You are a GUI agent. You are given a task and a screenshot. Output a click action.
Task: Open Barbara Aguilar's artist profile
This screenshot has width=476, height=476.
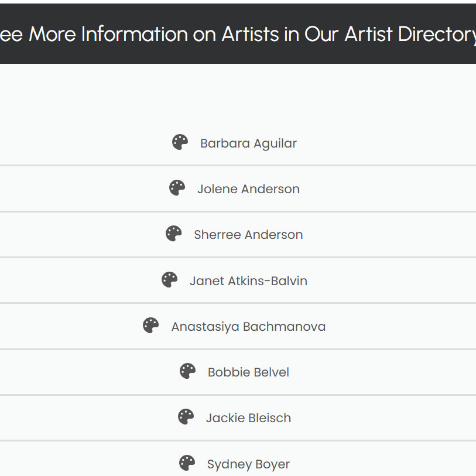[x=249, y=143]
